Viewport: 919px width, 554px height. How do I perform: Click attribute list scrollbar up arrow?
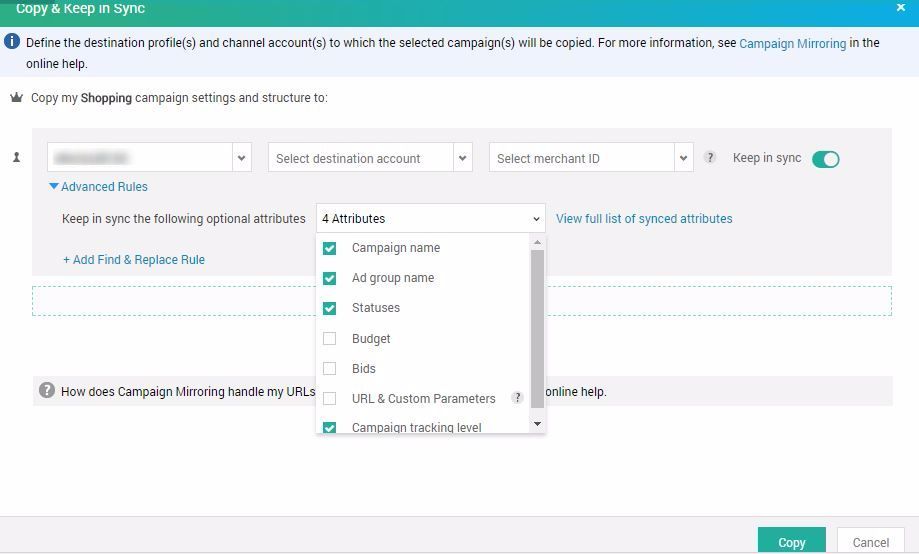(537, 242)
